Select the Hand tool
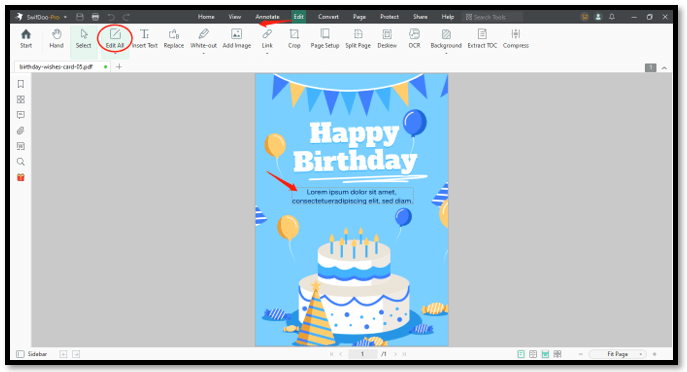This screenshot has width=687, height=372. coord(56,39)
